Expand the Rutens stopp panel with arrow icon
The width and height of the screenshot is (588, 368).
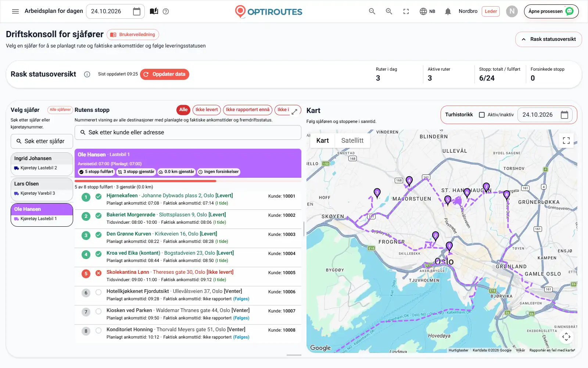294,112
